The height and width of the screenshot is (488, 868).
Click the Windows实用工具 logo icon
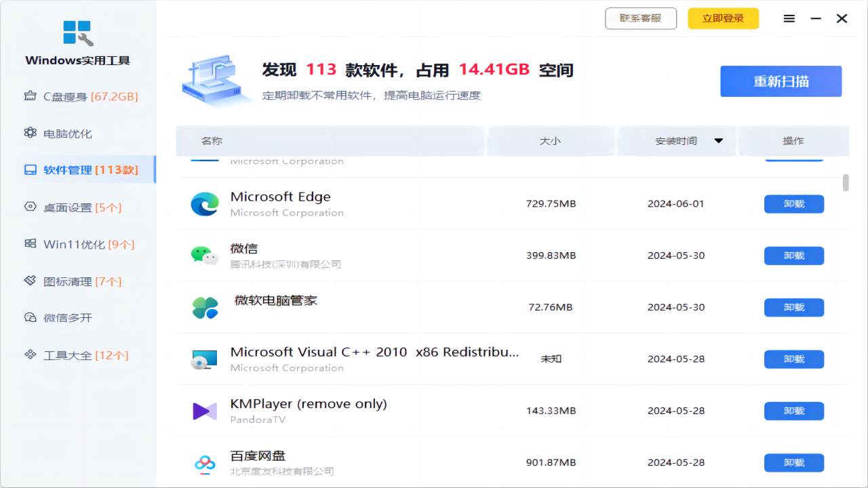click(78, 33)
